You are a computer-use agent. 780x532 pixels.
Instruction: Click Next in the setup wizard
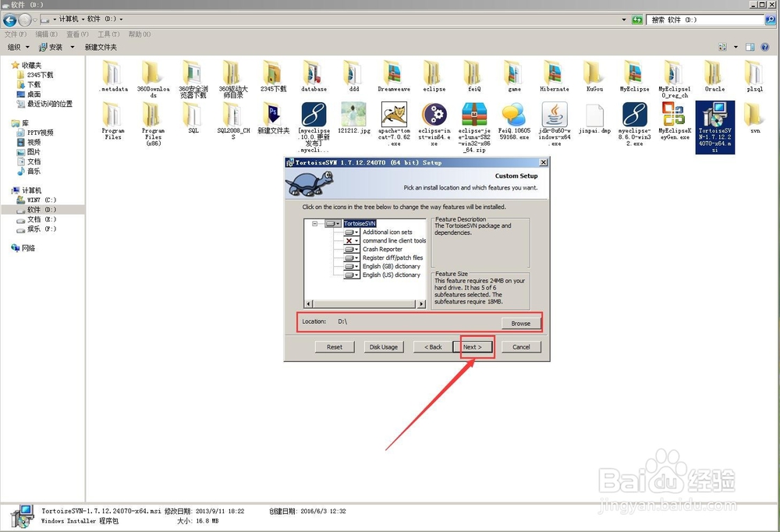(x=473, y=347)
